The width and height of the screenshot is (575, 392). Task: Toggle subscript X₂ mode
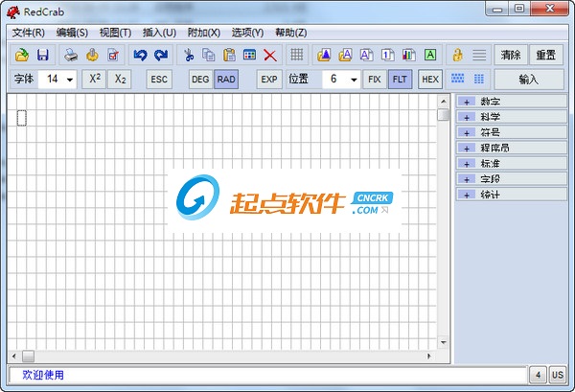pos(120,79)
